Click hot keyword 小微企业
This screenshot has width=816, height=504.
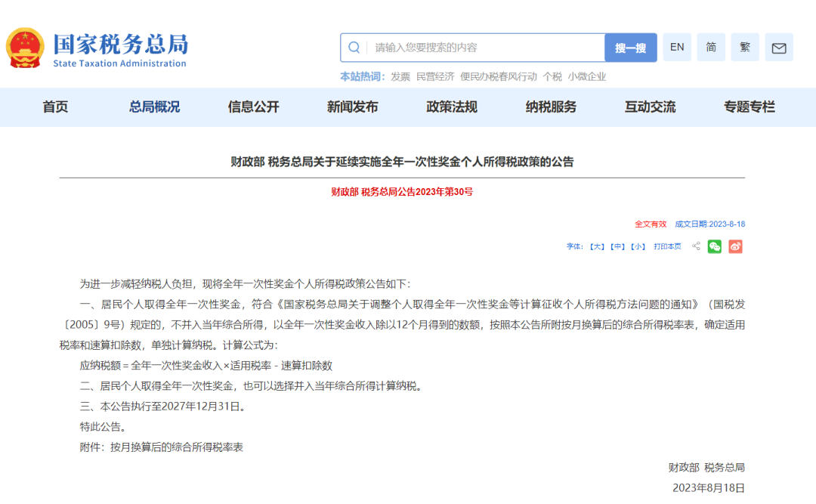click(587, 76)
